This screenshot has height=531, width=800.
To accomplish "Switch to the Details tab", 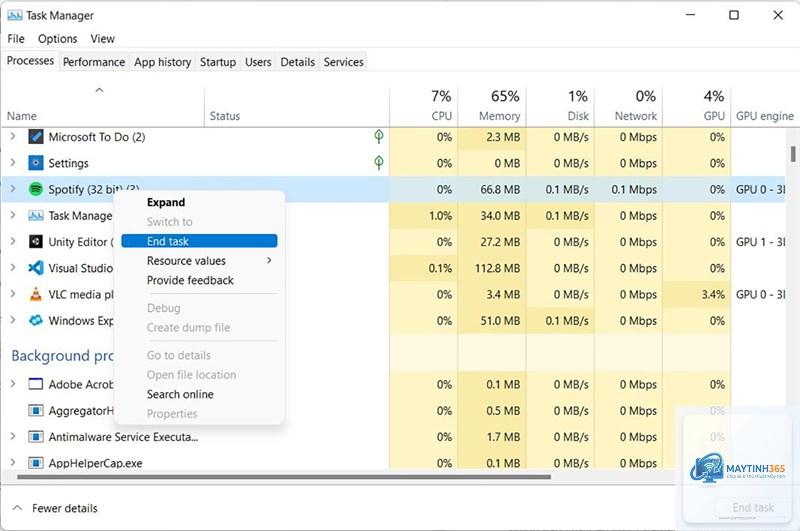I will (x=297, y=62).
